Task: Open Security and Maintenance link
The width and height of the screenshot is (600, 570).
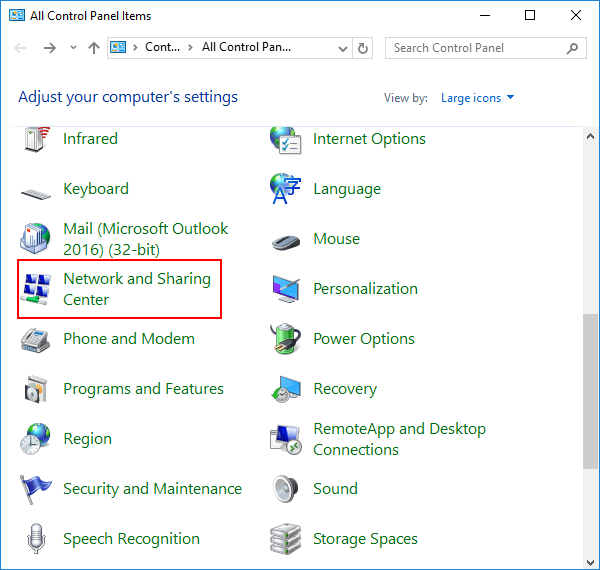Action: pyautogui.click(x=153, y=489)
